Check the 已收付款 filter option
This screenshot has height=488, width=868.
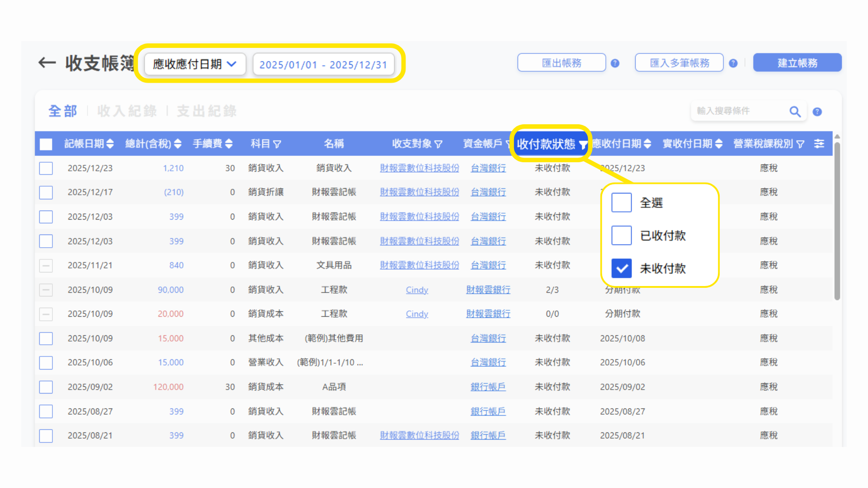621,235
